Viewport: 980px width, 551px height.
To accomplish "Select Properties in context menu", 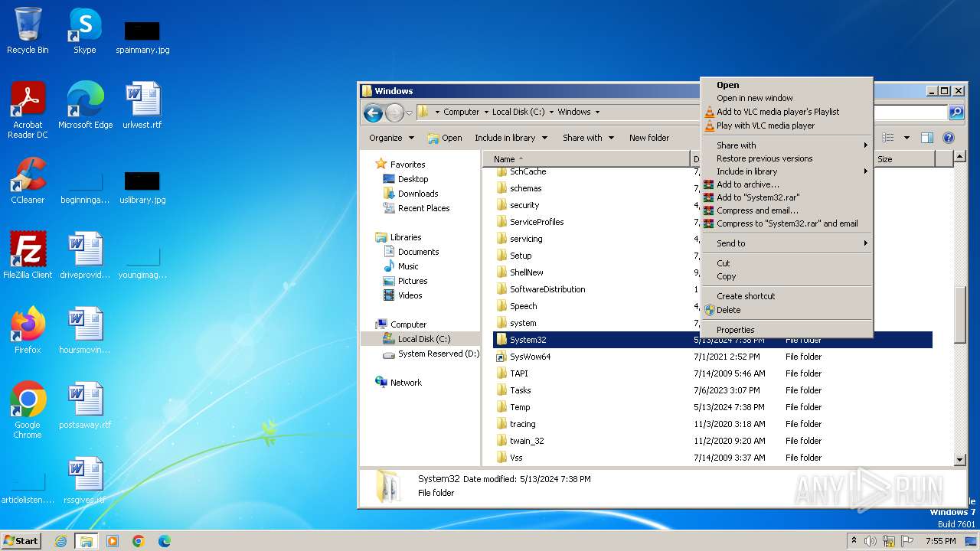I will 735,330.
